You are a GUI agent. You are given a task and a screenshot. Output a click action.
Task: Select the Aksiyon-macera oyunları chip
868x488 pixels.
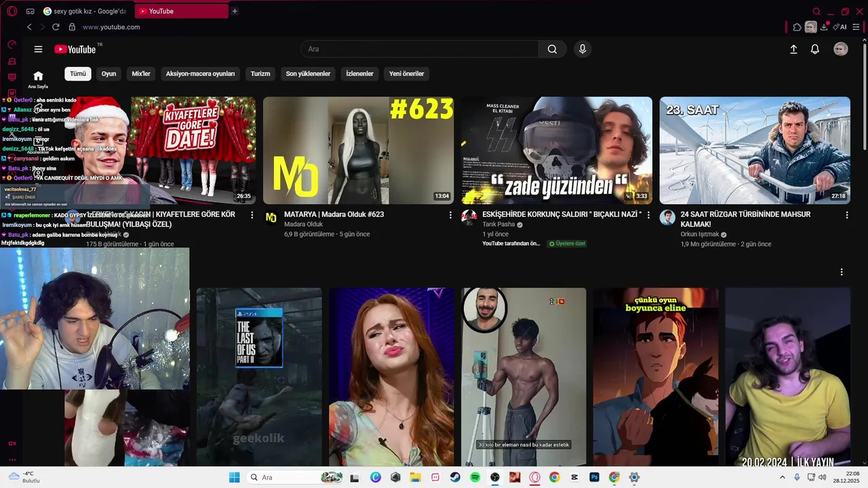point(200,74)
